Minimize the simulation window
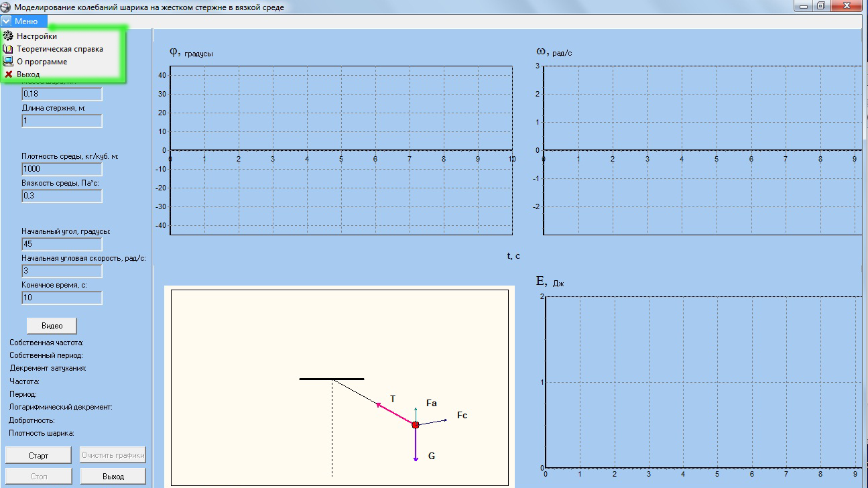 pyautogui.click(x=804, y=6)
